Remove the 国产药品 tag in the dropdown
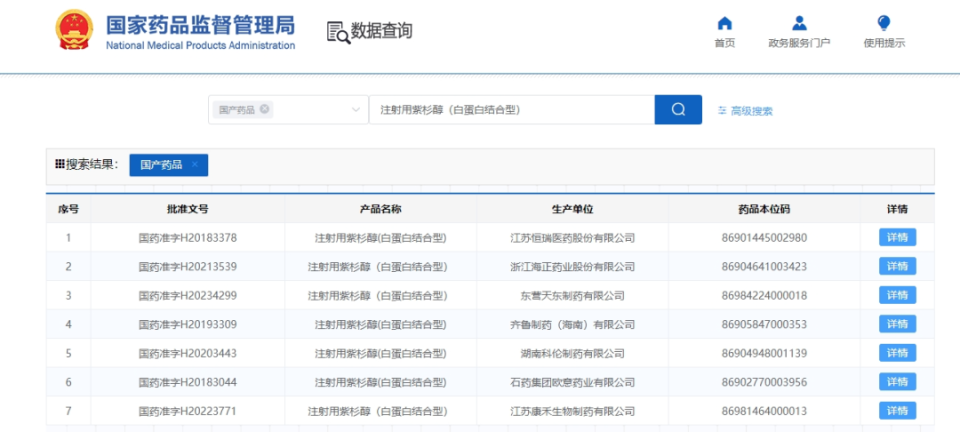The height and width of the screenshot is (432, 960). pos(264,109)
